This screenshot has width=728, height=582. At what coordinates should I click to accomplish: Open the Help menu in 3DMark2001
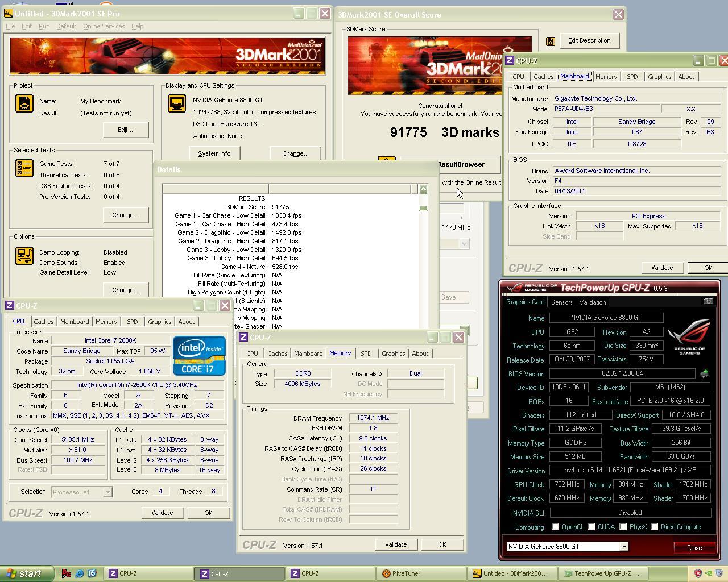point(137,26)
